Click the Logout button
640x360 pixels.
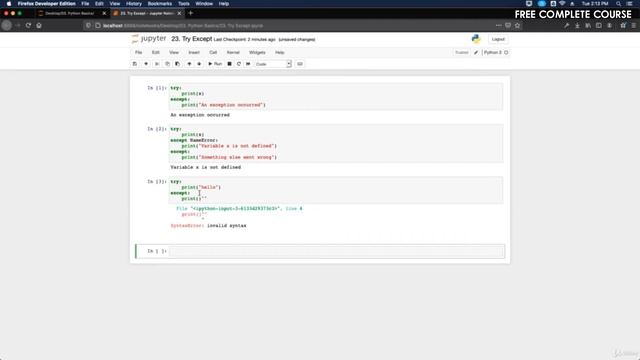(498, 39)
